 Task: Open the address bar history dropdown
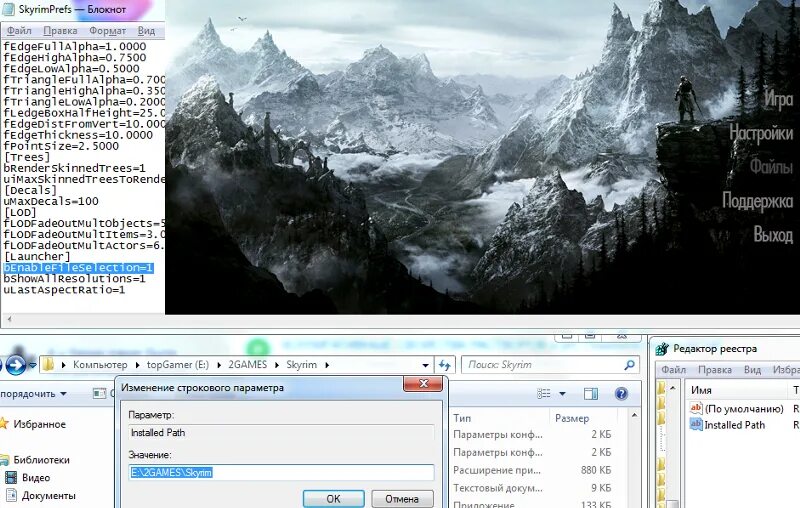[x=425, y=365]
